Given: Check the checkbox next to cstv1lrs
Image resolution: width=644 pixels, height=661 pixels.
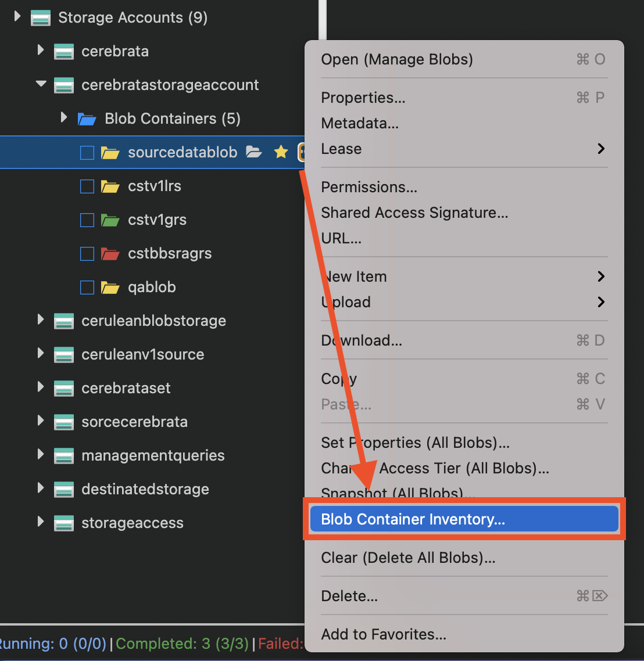Looking at the screenshot, I should [x=86, y=186].
